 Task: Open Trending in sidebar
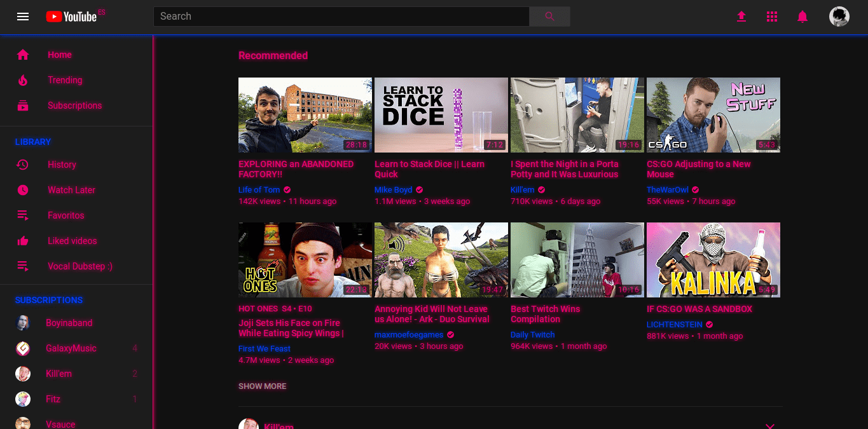pyautogui.click(x=65, y=80)
